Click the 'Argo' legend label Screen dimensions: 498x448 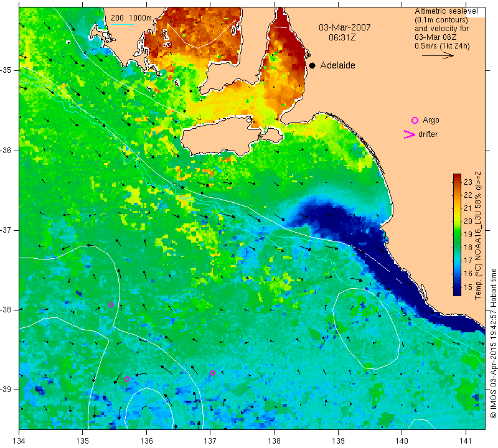click(431, 120)
